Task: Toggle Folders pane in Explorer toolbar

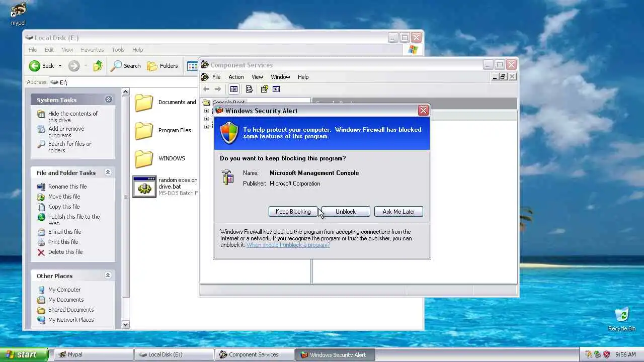Action: [x=163, y=66]
